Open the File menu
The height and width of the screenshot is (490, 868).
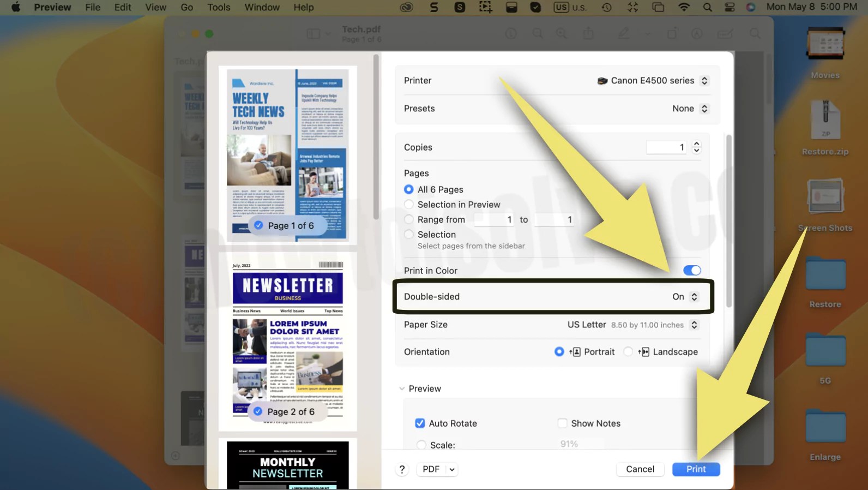(x=93, y=7)
